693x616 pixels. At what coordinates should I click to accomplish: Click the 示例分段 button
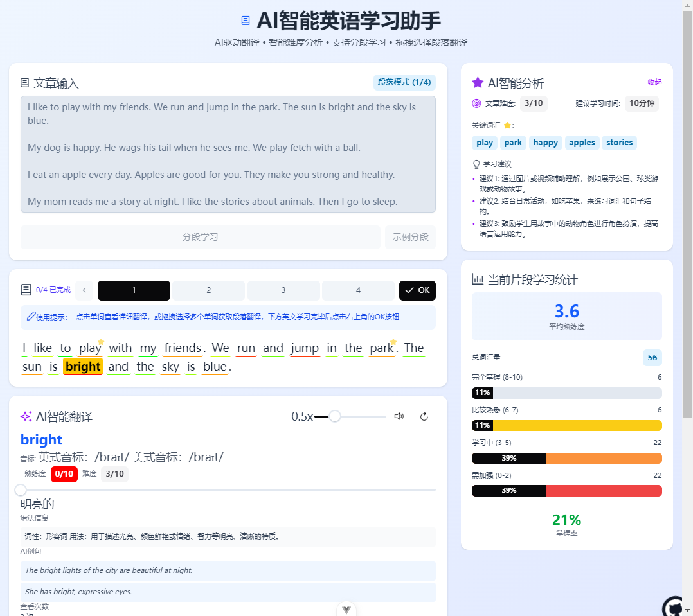pos(410,237)
